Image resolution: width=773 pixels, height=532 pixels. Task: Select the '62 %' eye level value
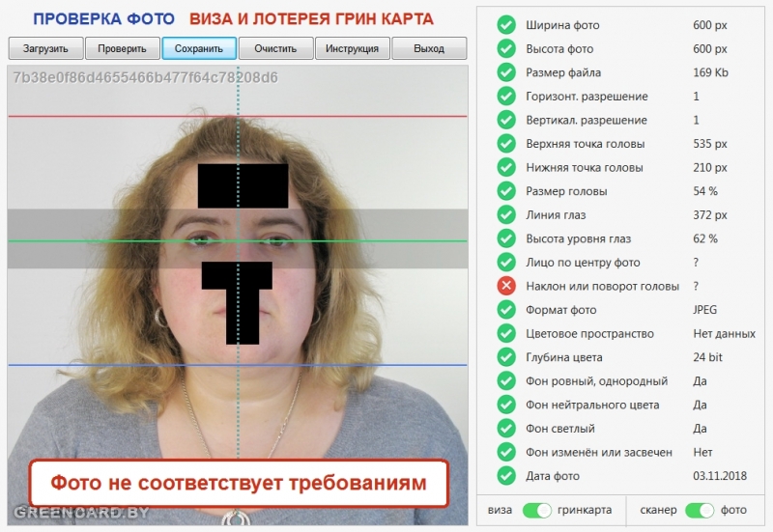705,238
